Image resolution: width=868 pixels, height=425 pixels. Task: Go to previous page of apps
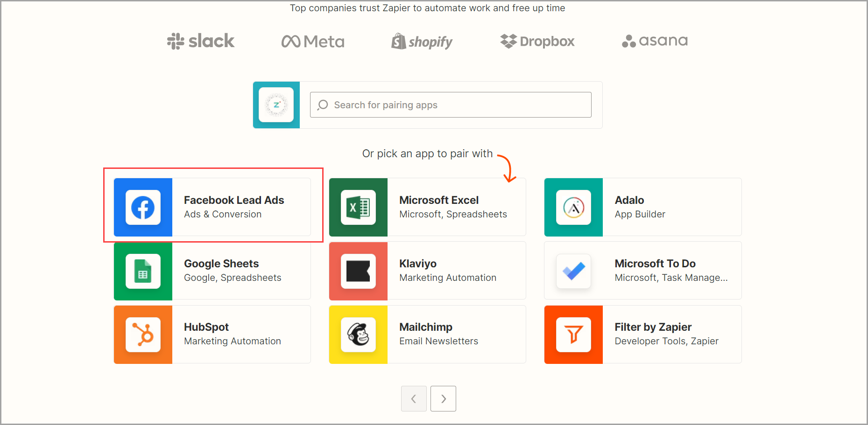(x=414, y=398)
